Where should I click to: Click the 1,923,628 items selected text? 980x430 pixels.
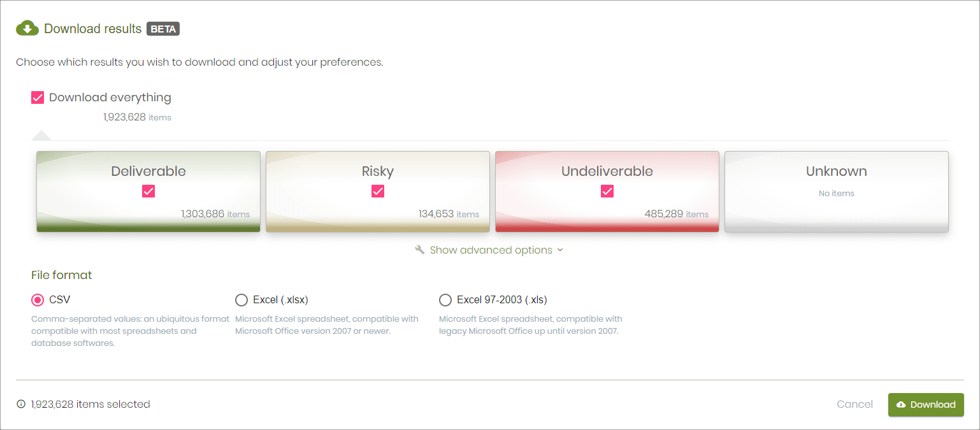tap(90, 404)
